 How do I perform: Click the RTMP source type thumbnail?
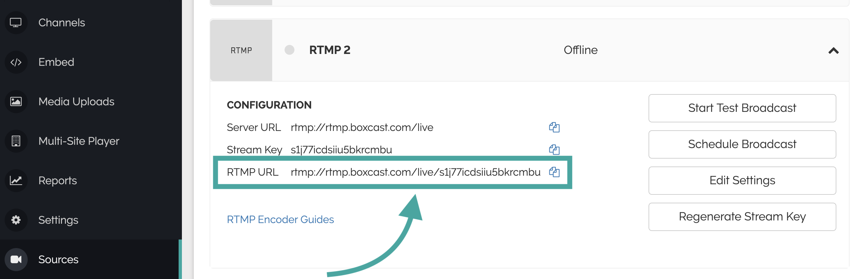(241, 50)
